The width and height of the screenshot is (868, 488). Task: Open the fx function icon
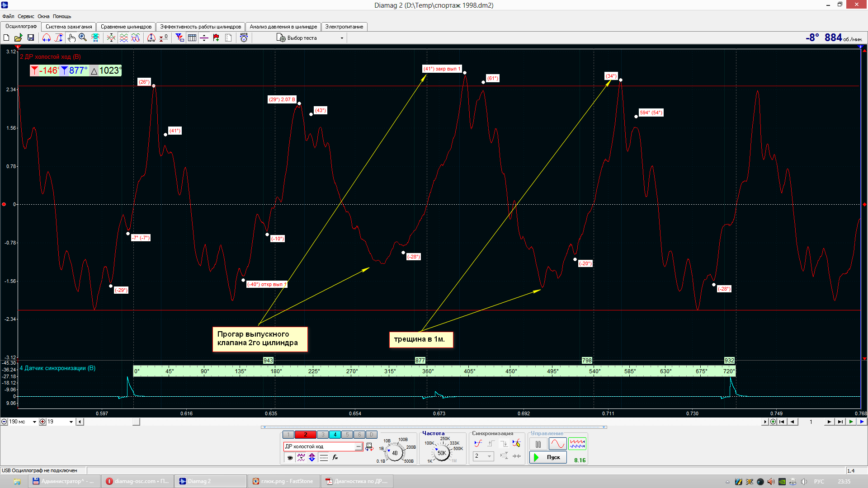335,458
